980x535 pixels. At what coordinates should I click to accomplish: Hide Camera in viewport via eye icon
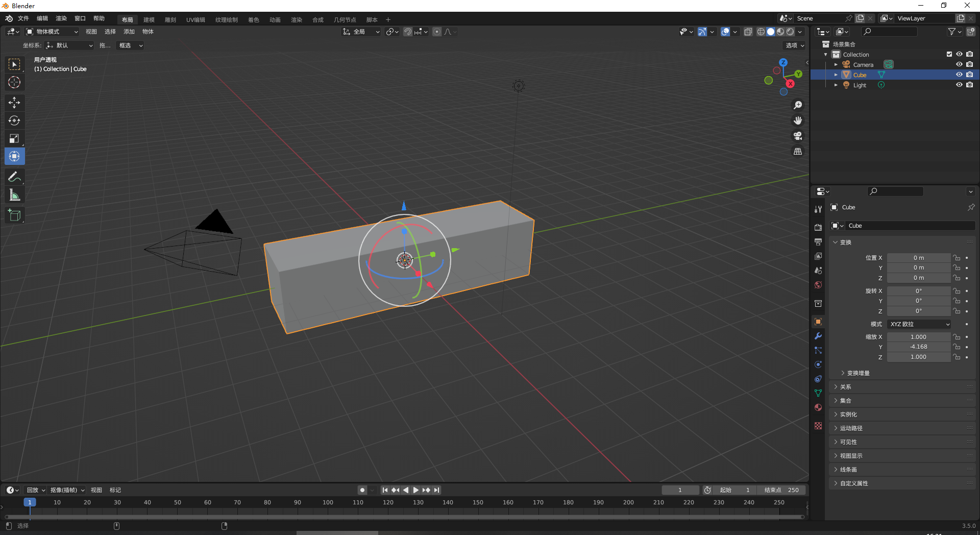pyautogui.click(x=959, y=64)
